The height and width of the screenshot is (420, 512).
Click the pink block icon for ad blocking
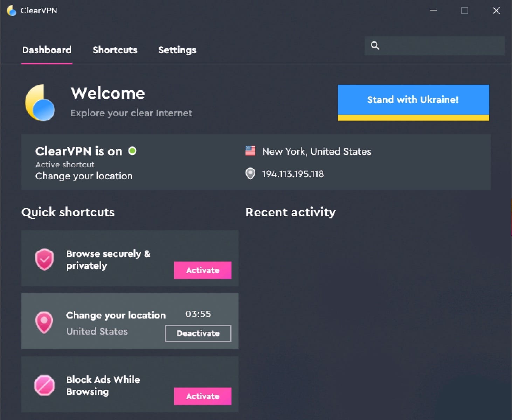pos(44,385)
